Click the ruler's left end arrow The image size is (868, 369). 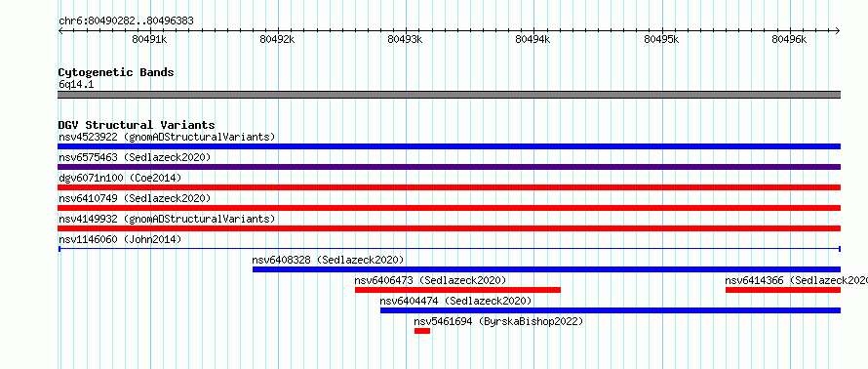coord(60,31)
